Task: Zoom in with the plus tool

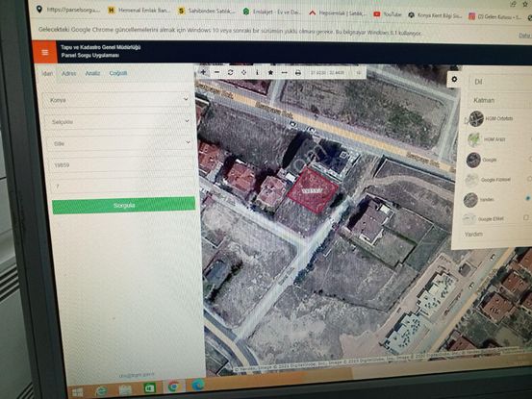Action: [203, 72]
